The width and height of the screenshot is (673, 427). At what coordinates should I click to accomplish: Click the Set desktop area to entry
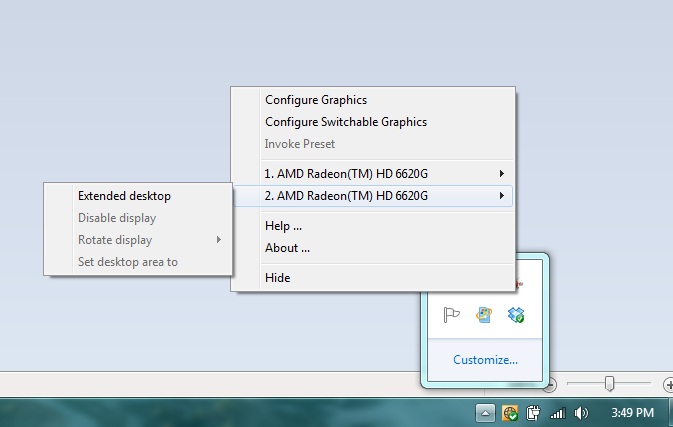138,262
